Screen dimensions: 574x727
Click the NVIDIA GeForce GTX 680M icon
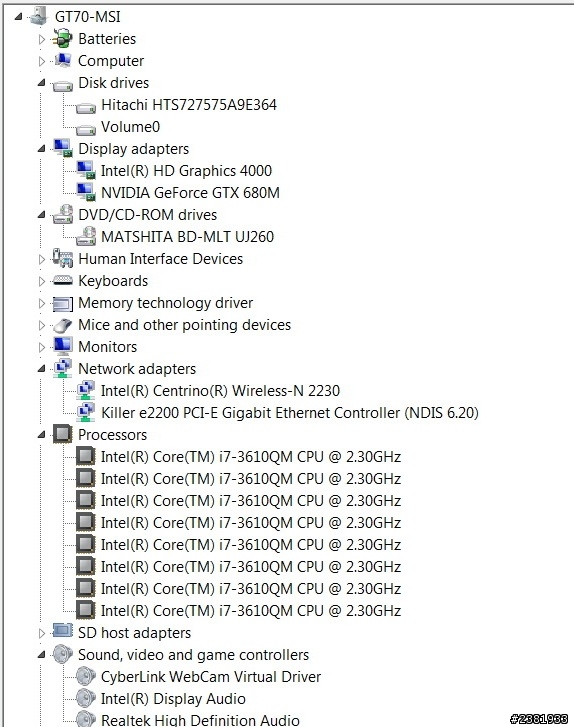click(85, 192)
